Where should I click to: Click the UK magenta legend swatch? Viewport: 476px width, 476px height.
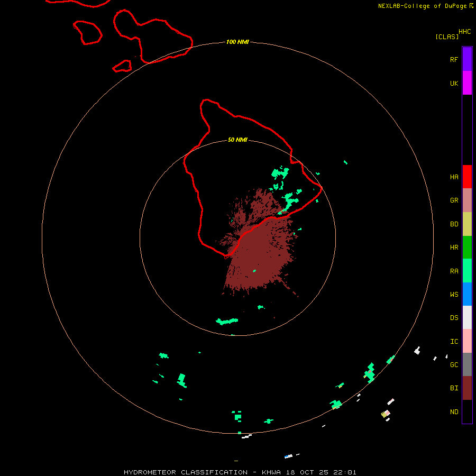tap(467, 83)
